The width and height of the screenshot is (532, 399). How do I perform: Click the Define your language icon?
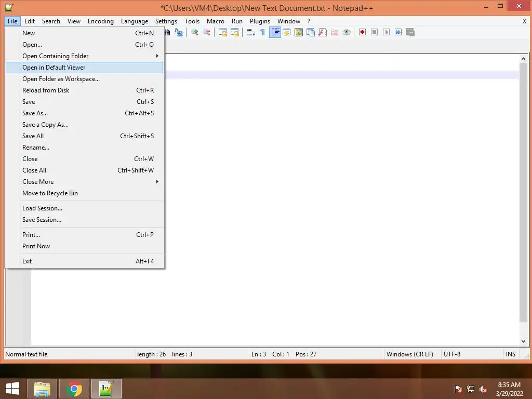click(x=287, y=32)
